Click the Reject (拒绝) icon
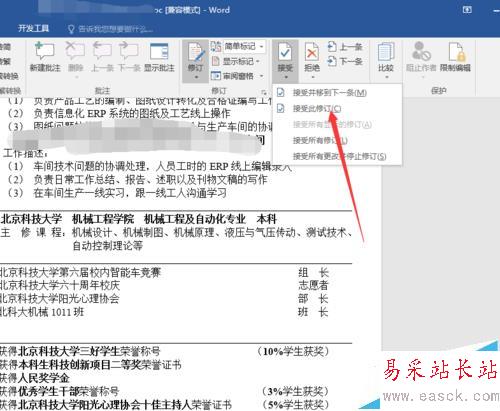Image resolution: width=500 pixels, height=411 pixels. [312, 52]
